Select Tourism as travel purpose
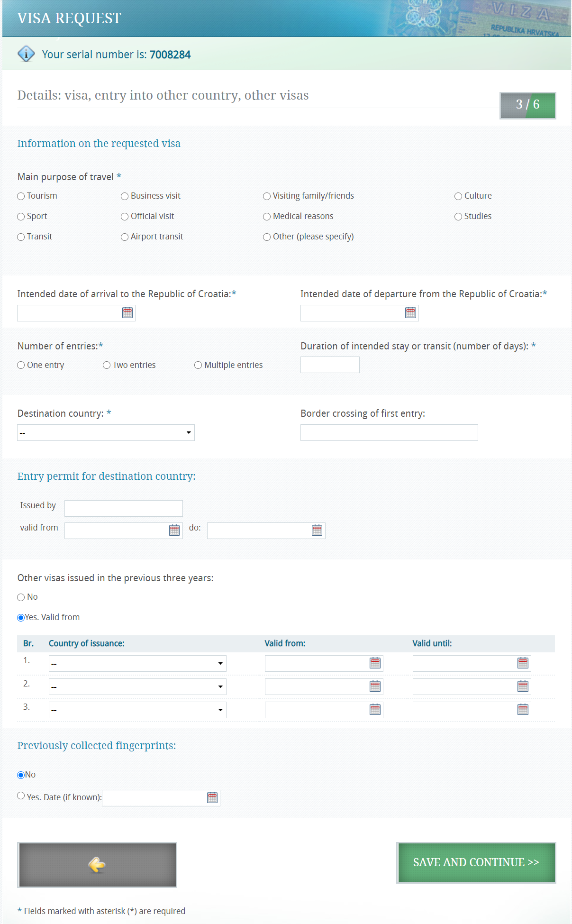This screenshot has width=572, height=924. [x=21, y=196]
